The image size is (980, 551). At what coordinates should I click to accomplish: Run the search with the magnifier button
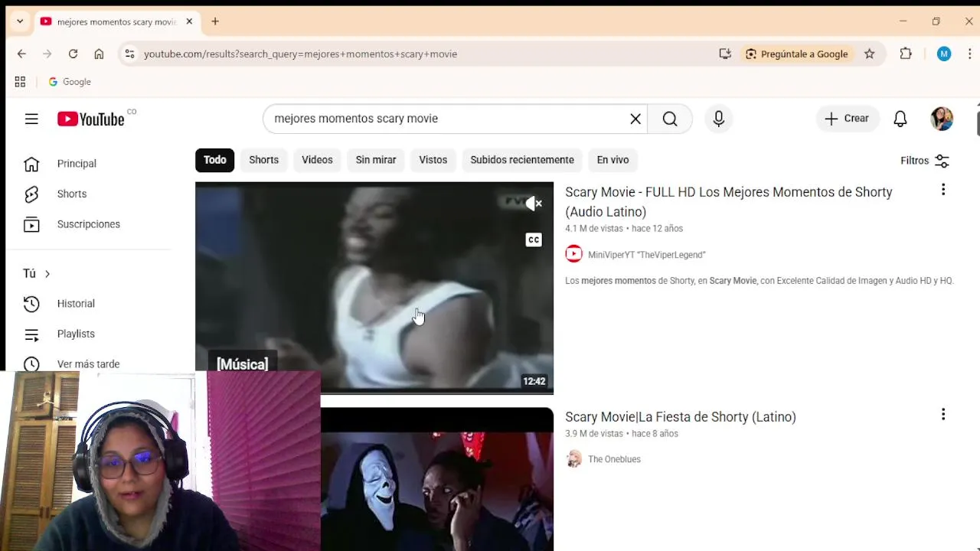(x=670, y=119)
